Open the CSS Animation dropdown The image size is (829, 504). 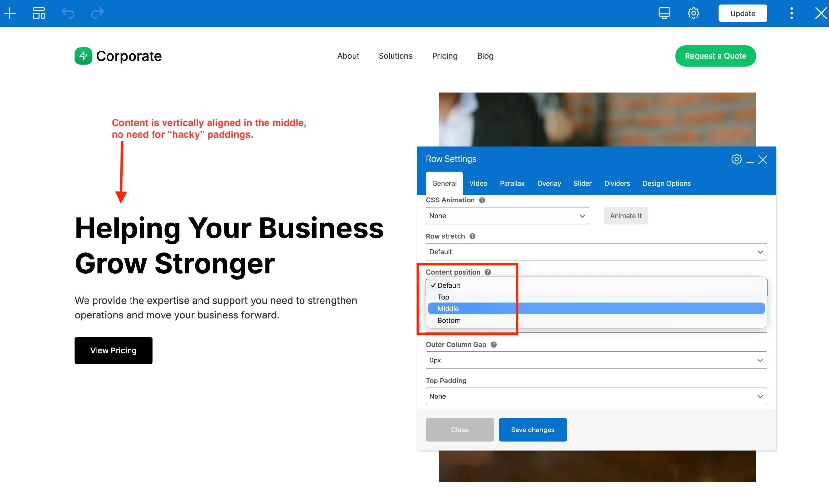pos(507,216)
